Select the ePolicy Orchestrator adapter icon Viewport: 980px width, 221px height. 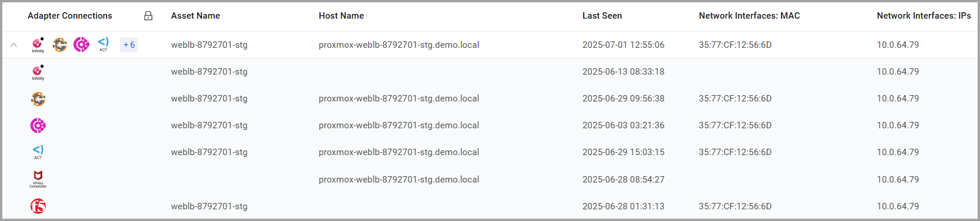[x=38, y=179]
